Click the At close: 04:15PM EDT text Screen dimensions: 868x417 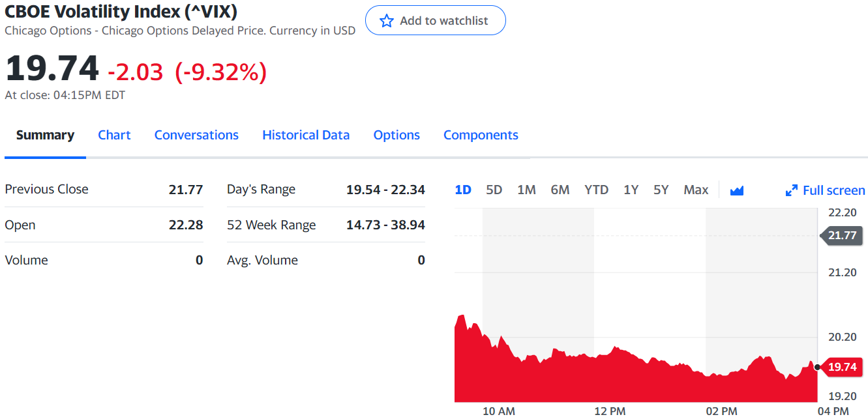point(65,95)
